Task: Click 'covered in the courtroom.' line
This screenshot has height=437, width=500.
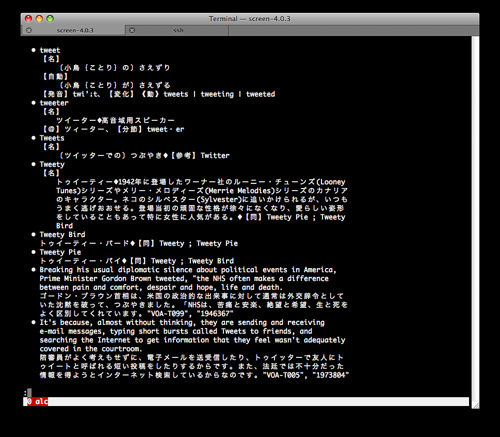Action: tap(91, 349)
